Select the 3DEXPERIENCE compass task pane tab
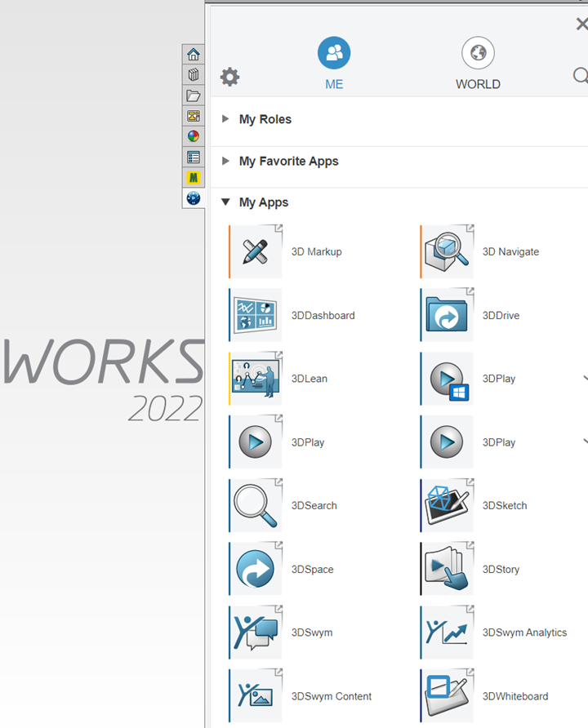The width and height of the screenshot is (588, 728). click(194, 198)
